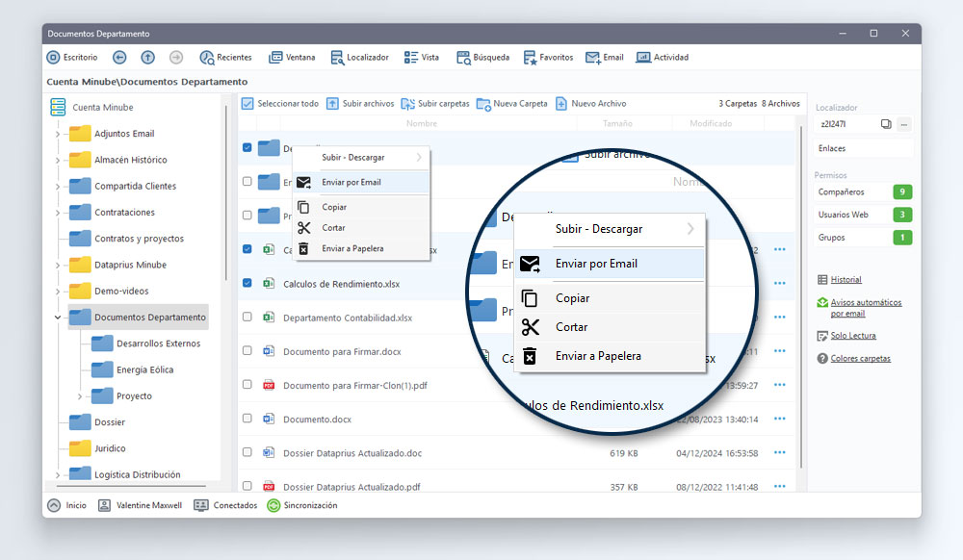Choose Copiar from the context menu

tap(361, 207)
